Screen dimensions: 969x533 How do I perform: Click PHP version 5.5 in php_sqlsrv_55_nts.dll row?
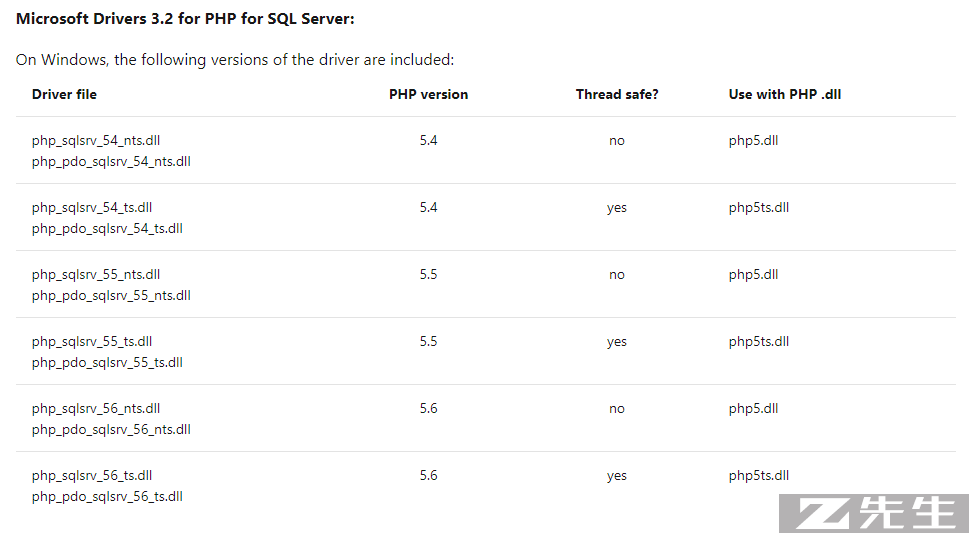click(428, 275)
